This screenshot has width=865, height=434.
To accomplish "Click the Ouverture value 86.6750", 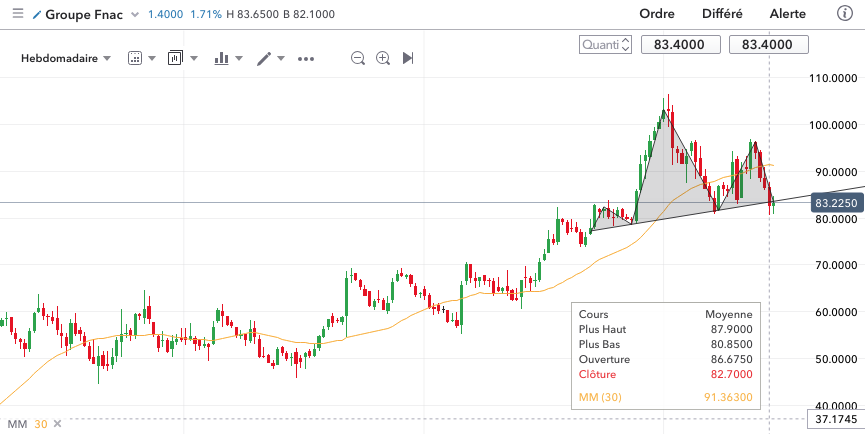I will (731, 360).
